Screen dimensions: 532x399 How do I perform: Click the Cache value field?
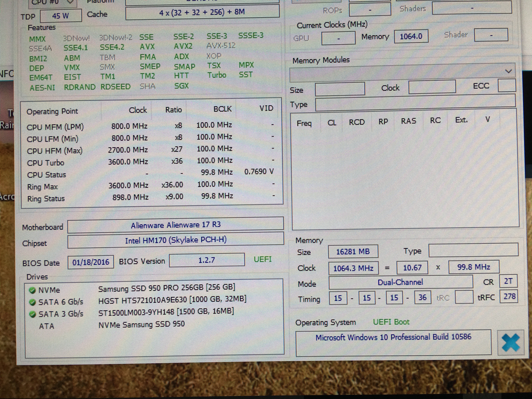pyautogui.click(x=202, y=12)
